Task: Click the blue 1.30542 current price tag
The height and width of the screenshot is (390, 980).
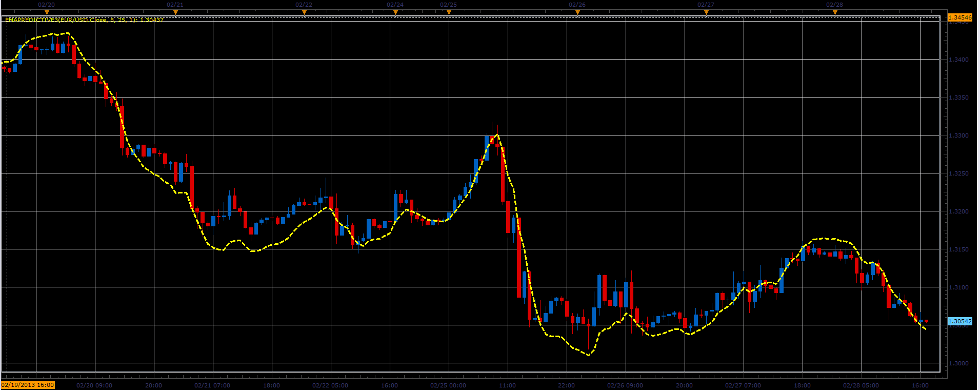Action: coord(959,321)
